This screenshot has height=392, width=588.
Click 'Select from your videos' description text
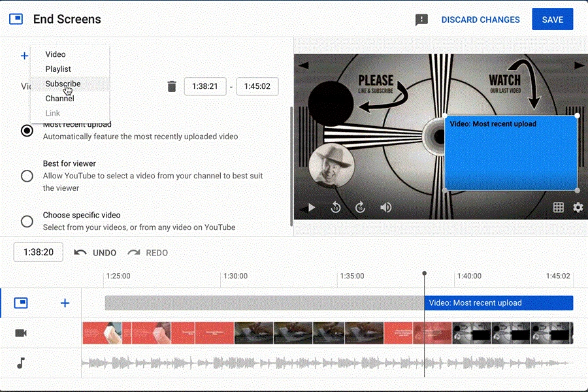click(x=139, y=227)
